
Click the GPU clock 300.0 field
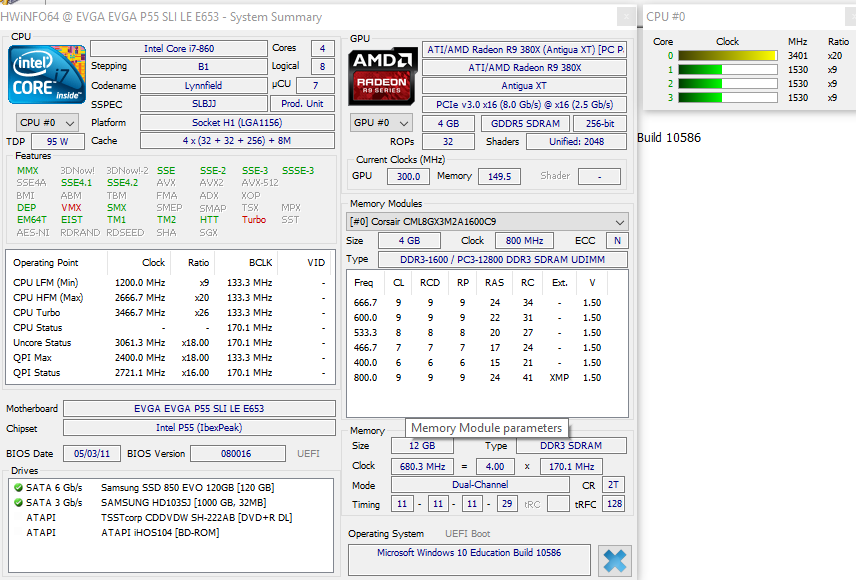tap(408, 176)
